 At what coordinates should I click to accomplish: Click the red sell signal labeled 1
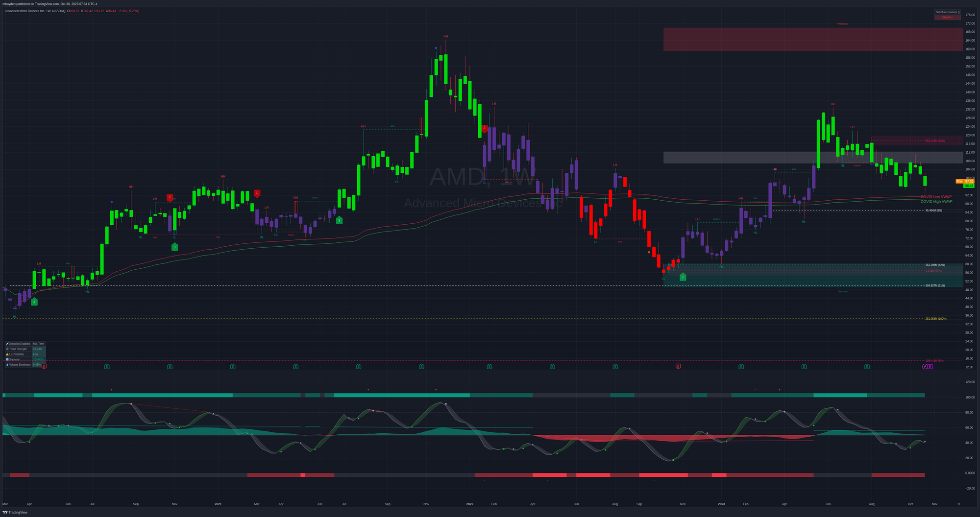(x=257, y=194)
